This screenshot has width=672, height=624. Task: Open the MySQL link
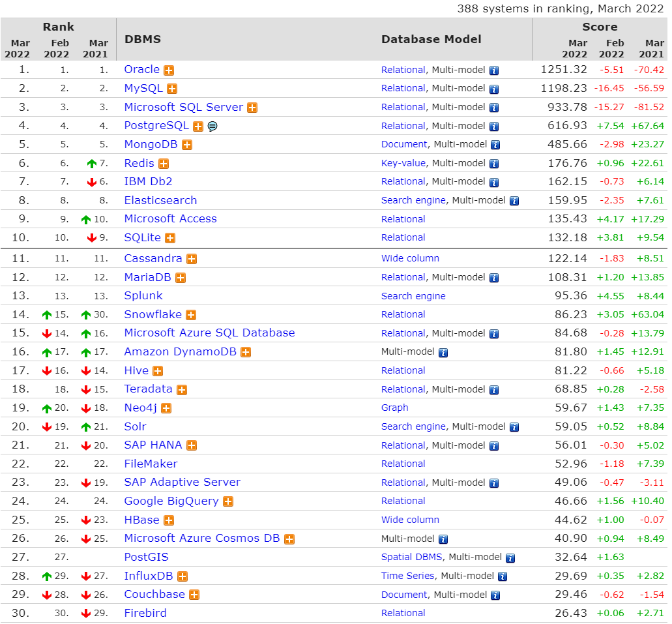pos(143,88)
